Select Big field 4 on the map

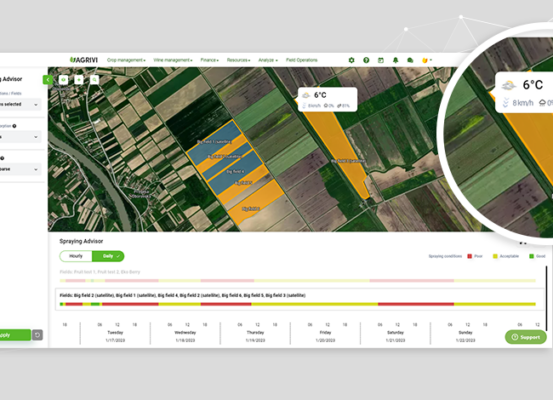[x=235, y=171]
